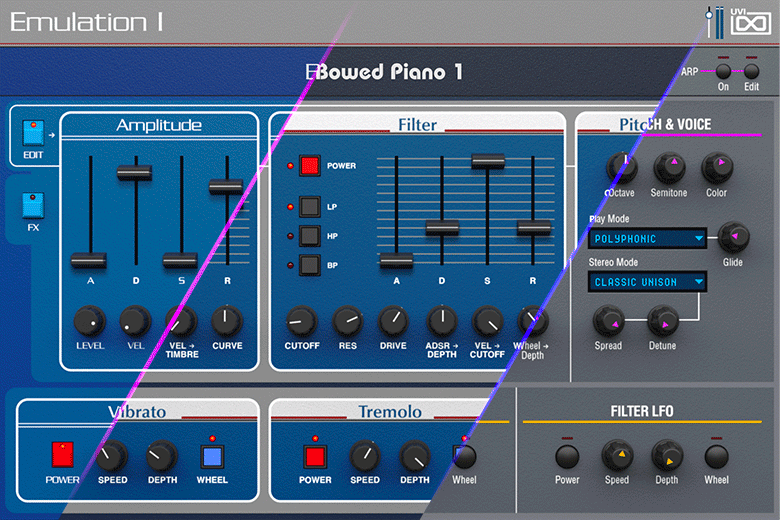Click the Tremolo SPEED knob
The height and width of the screenshot is (520, 780).
pyautogui.click(x=365, y=456)
